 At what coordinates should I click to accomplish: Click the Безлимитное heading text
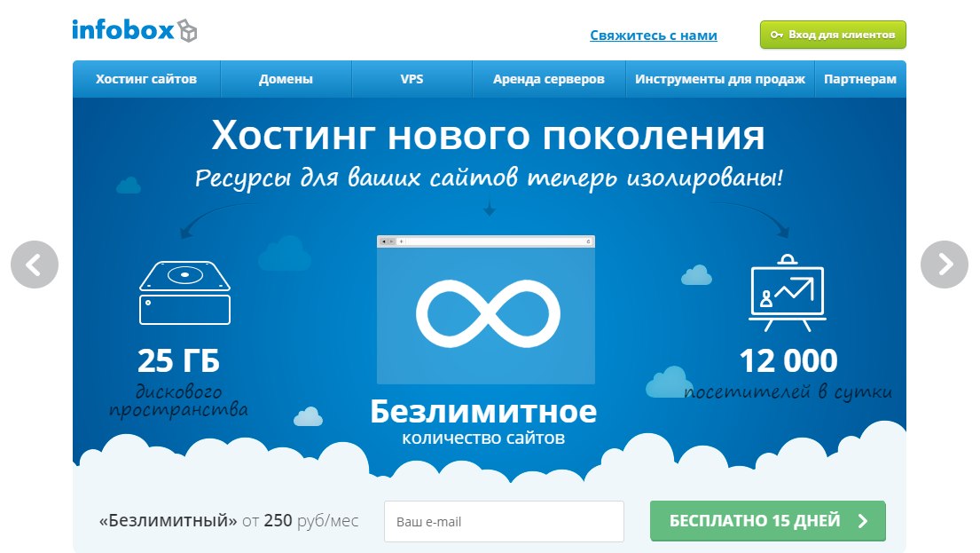(x=483, y=412)
